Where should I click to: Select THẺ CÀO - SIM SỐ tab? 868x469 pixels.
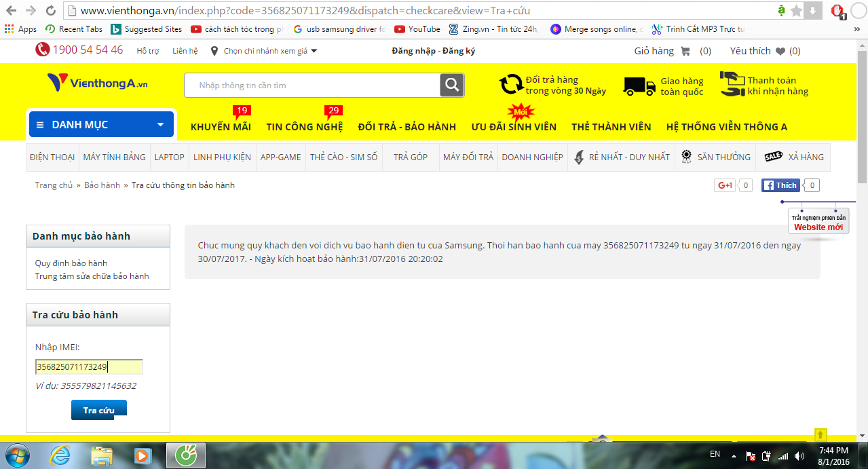pyautogui.click(x=343, y=157)
